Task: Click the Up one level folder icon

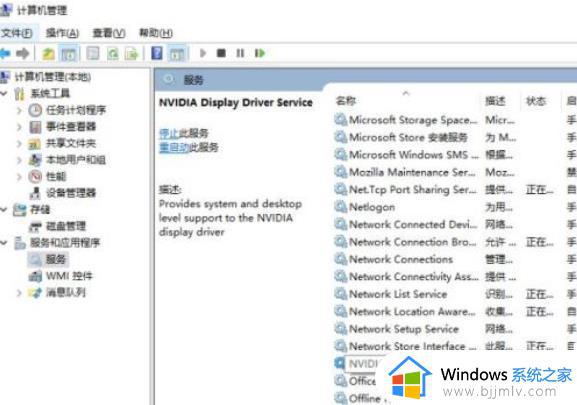Action: (x=48, y=54)
